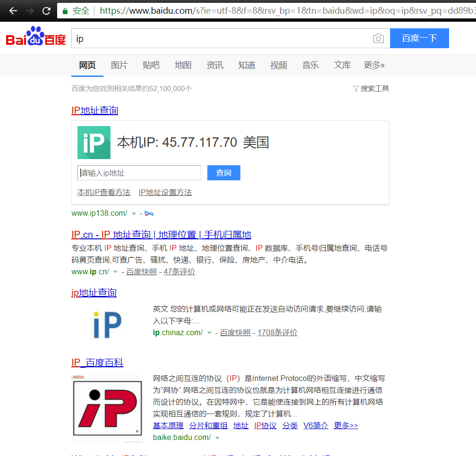Screen dimensions: 476x456
Task: Focus the 请输入ip地址 input field
Action: point(139,173)
